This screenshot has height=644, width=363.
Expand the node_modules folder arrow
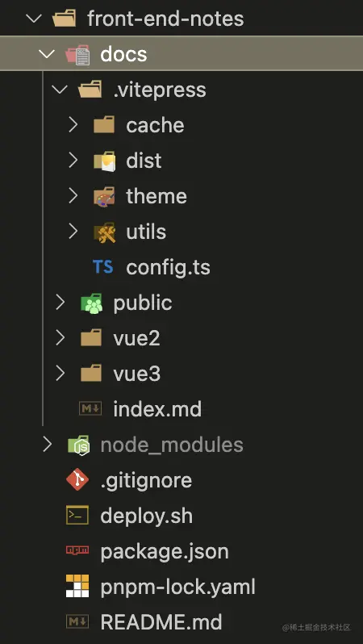[x=48, y=445]
